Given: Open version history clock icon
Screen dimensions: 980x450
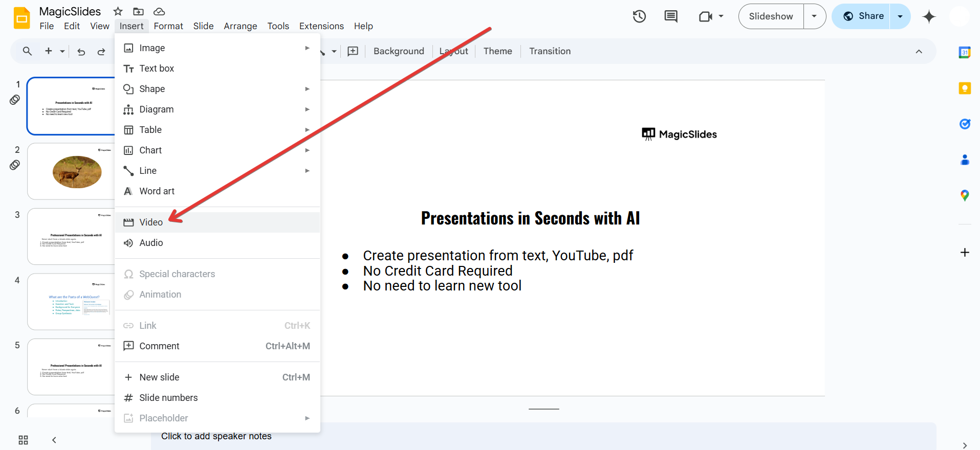Looking at the screenshot, I should click(639, 16).
